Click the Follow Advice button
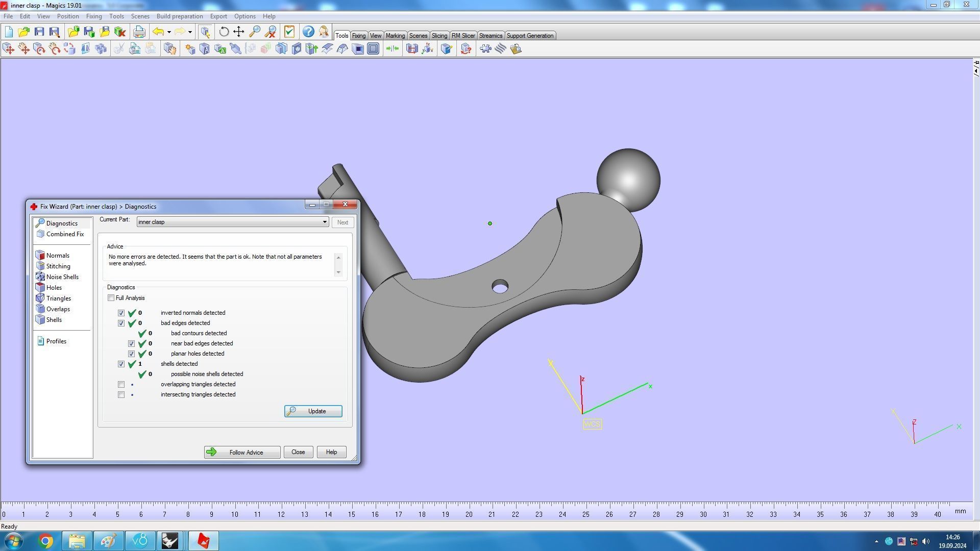 click(x=242, y=452)
